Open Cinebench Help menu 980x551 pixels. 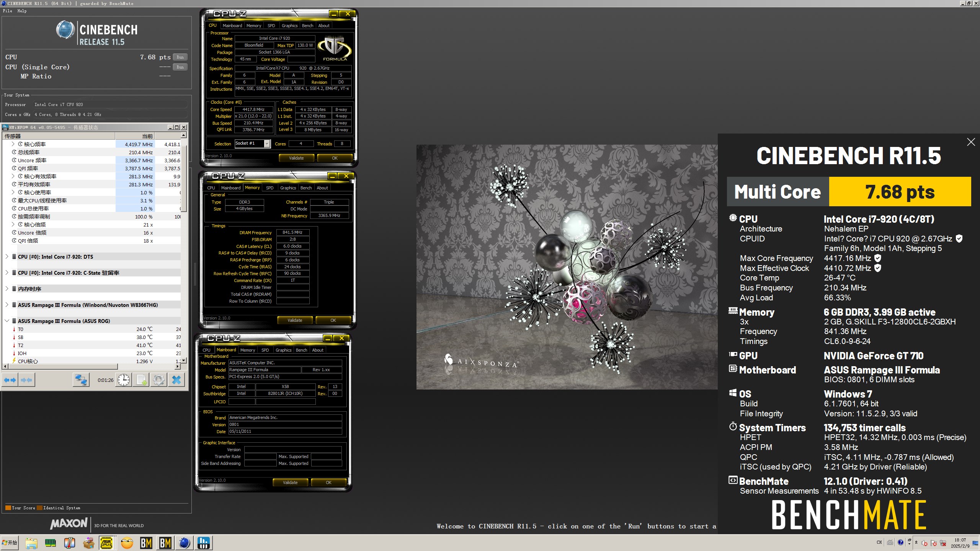(22, 11)
